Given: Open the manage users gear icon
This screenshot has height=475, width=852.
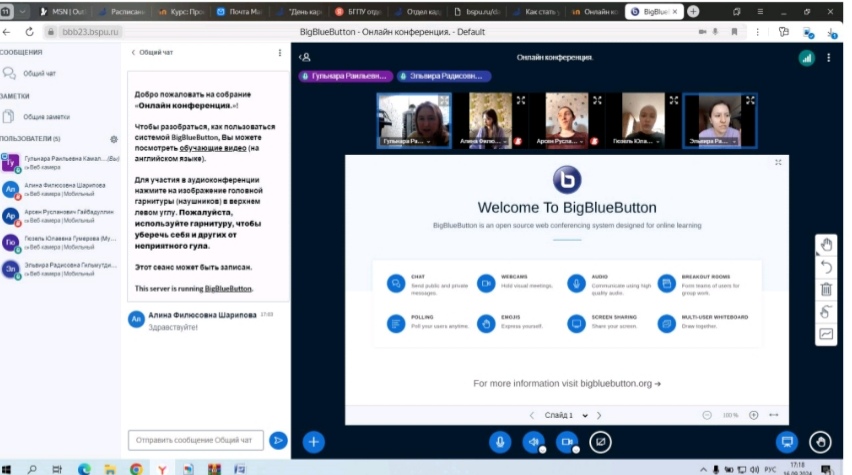Looking at the screenshot, I should click(x=113, y=139).
